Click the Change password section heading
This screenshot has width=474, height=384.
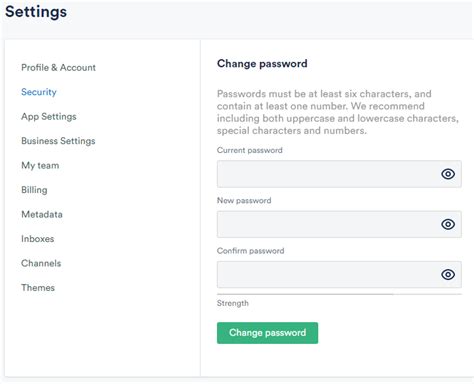262,63
